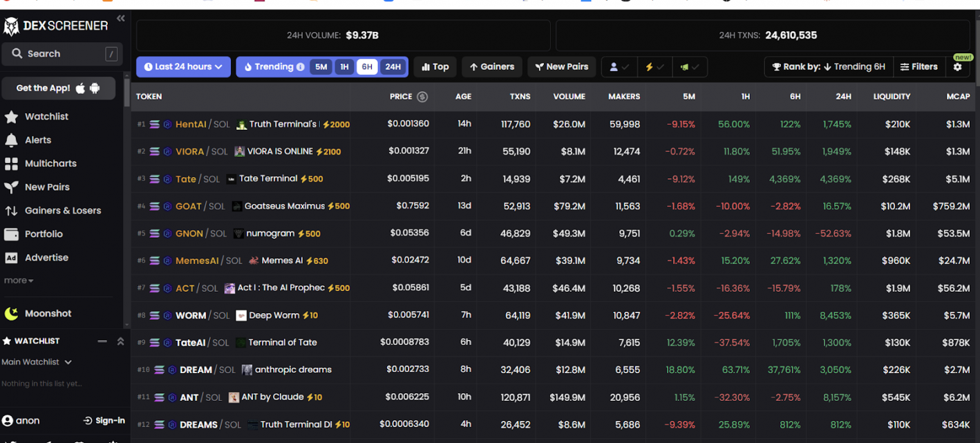Select the 24H trending timeframe
The width and height of the screenshot is (980, 443).
pyautogui.click(x=393, y=67)
